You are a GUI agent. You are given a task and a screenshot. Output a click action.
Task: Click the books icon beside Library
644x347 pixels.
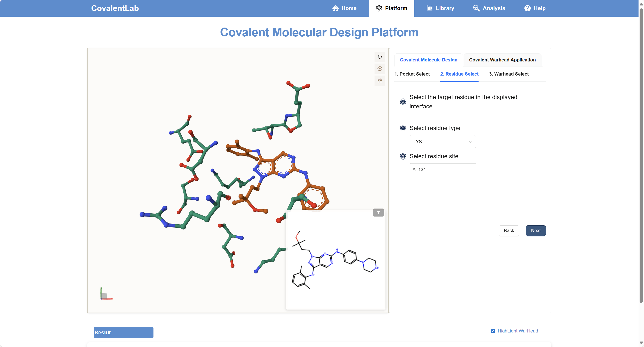coord(429,8)
